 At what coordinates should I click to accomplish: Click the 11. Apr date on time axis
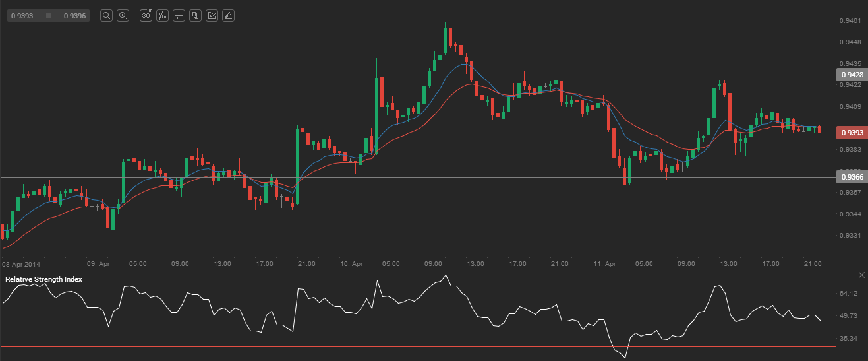605,263
